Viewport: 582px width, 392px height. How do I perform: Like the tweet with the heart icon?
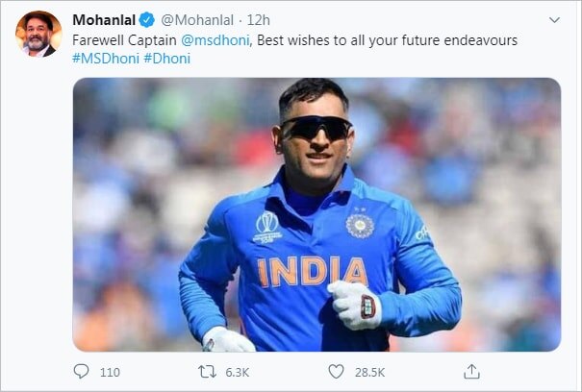click(336, 372)
